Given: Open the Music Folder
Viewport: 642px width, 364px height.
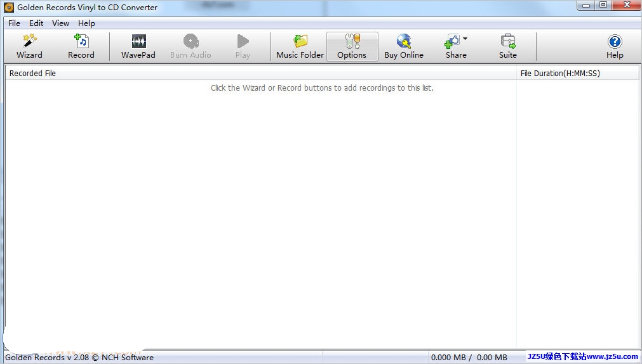Looking at the screenshot, I should coord(300,47).
